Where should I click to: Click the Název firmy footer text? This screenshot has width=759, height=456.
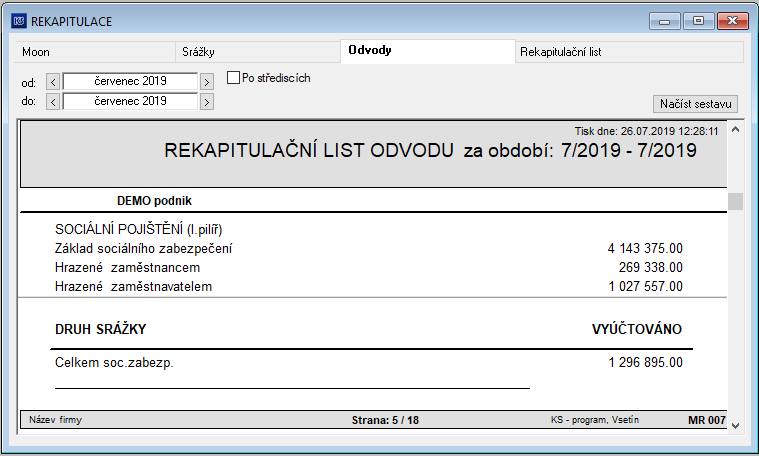(55, 420)
